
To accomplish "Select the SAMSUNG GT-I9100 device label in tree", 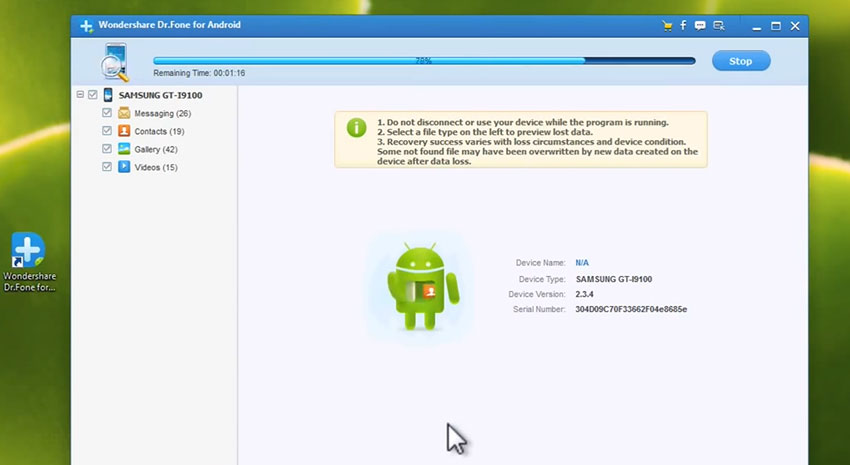I will click(x=160, y=95).
